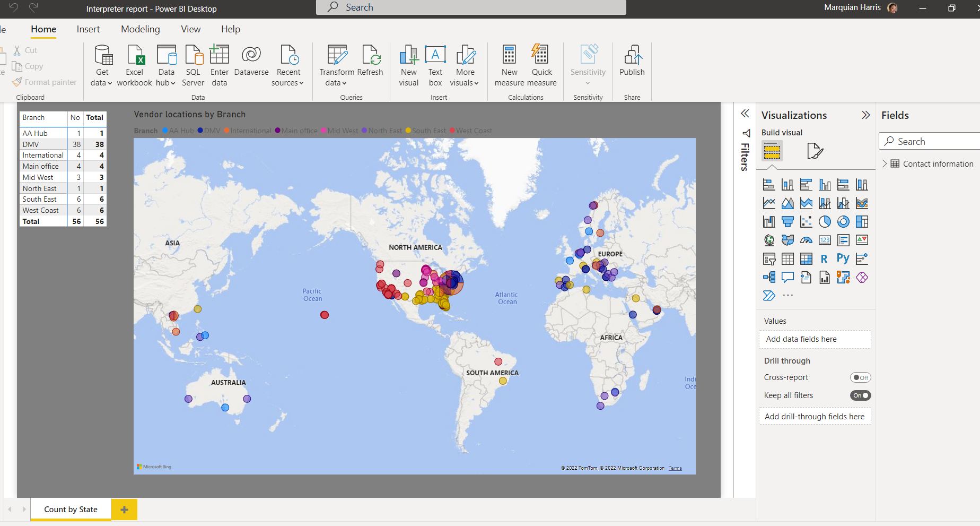Click the Undo arrow in title bar
The width and height of the screenshot is (980, 526).
point(14,7)
